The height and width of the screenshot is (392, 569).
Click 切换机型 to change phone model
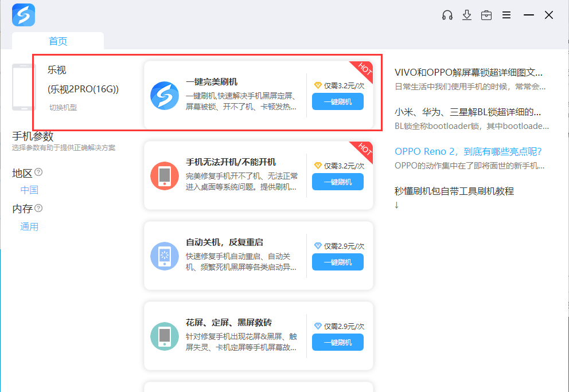(63, 107)
